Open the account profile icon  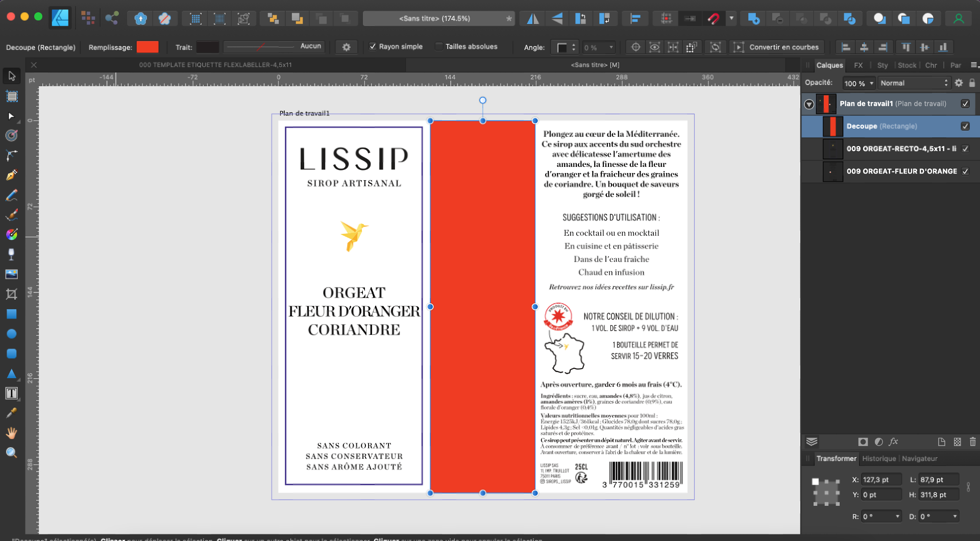[x=959, y=19]
